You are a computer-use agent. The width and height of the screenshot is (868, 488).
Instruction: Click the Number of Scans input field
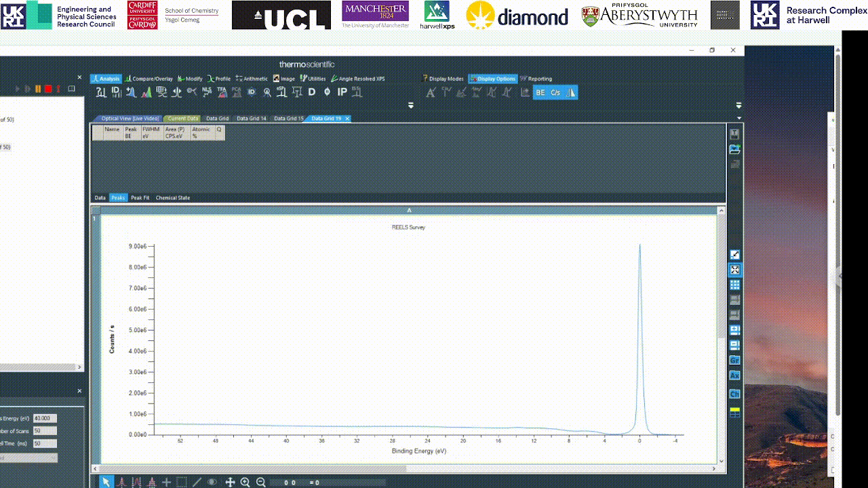pyautogui.click(x=45, y=431)
